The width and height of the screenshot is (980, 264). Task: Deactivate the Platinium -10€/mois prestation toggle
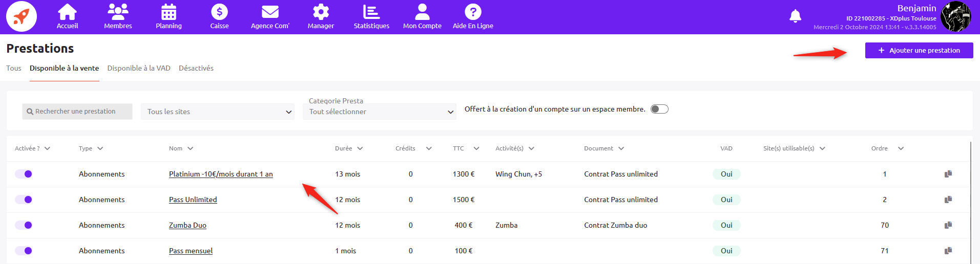coord(24,174)
